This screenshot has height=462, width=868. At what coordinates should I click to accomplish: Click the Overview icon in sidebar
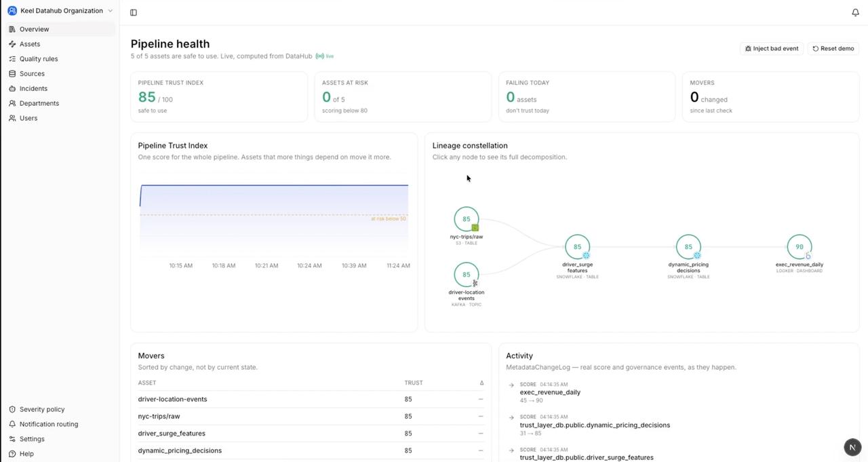12,29
